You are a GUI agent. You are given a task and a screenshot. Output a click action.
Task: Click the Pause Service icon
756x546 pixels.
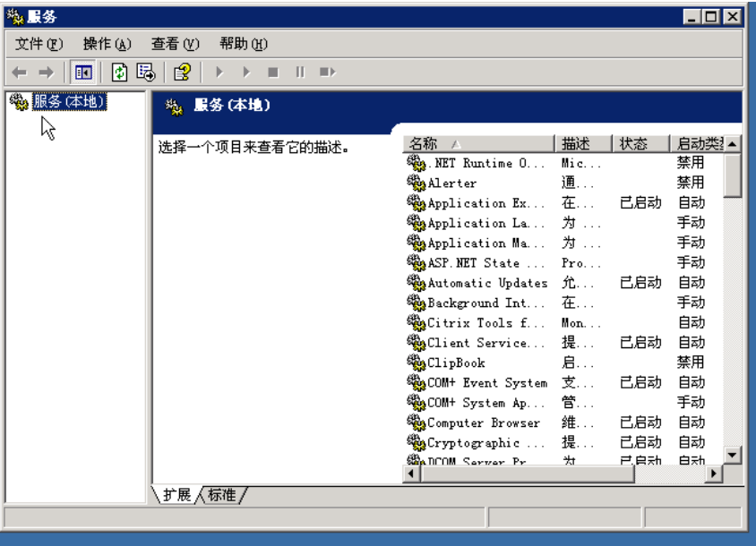point(300,73)
